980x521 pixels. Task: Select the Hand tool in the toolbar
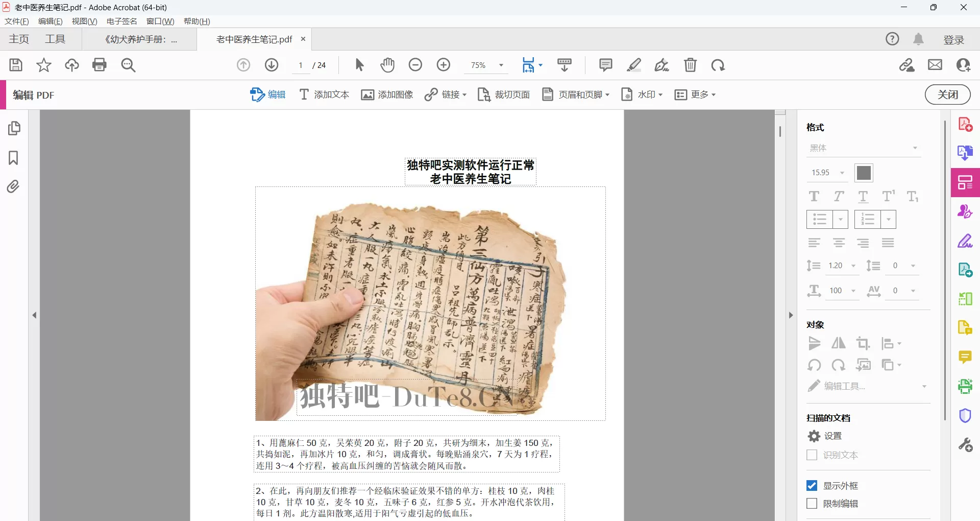[387, 65]
